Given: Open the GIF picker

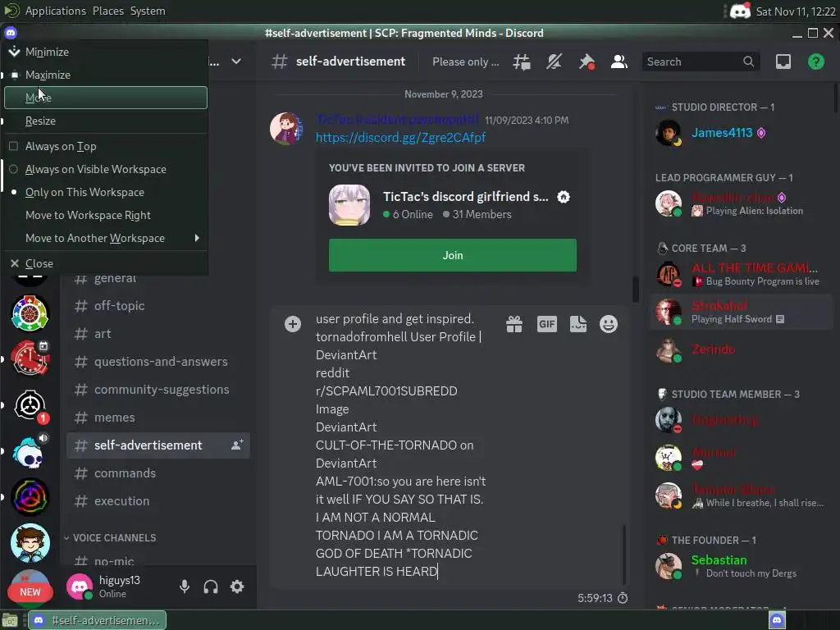Looking at the screenshot, I should (x=546, y=324).
